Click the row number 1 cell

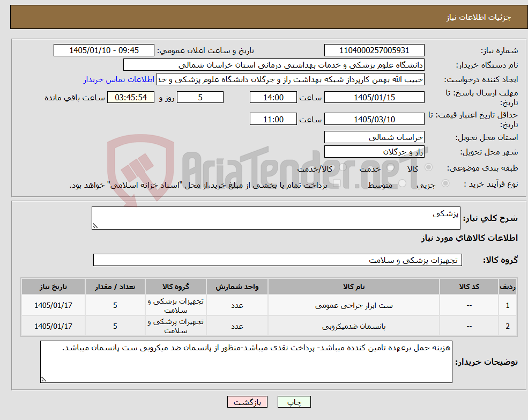pos(508,305)
